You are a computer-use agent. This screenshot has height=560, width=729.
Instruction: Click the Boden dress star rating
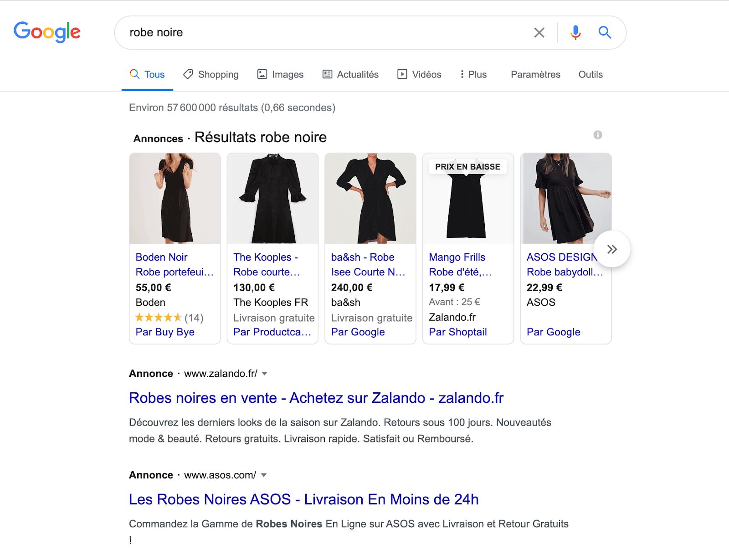[158, 317]
